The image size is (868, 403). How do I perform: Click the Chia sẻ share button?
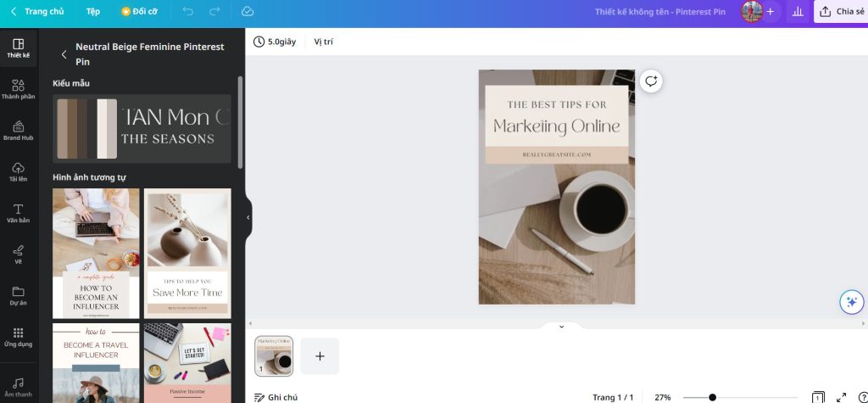tap(841, 12)
